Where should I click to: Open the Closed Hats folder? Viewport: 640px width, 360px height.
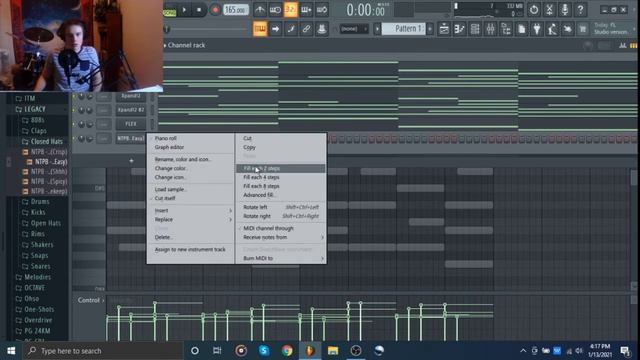coord(47,141)
